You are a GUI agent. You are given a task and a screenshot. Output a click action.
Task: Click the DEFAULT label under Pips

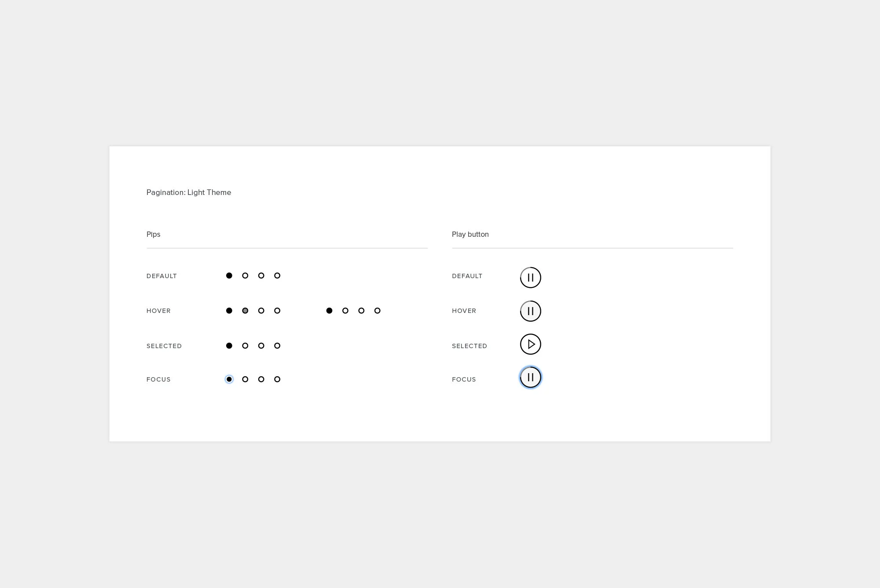161,276
